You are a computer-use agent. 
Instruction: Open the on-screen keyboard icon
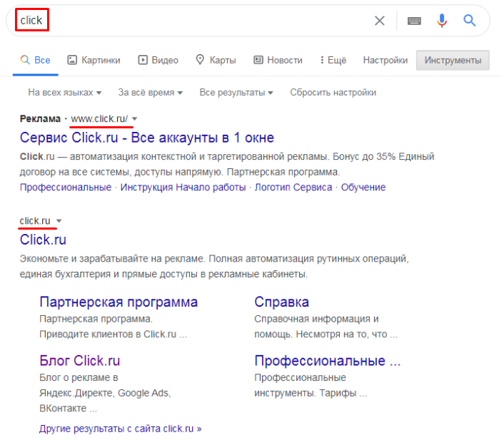(x=414, y=21)
